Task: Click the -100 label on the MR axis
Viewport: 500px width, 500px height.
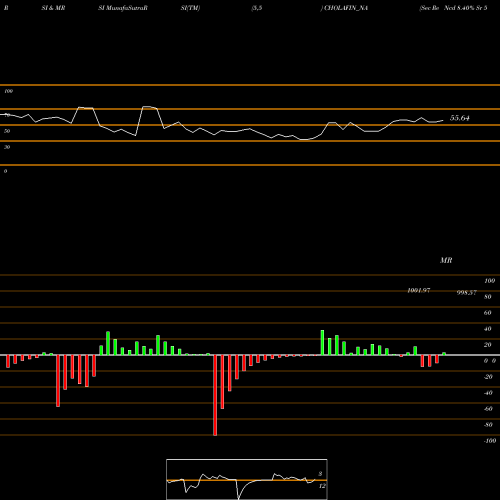Action: pos(490,441)
